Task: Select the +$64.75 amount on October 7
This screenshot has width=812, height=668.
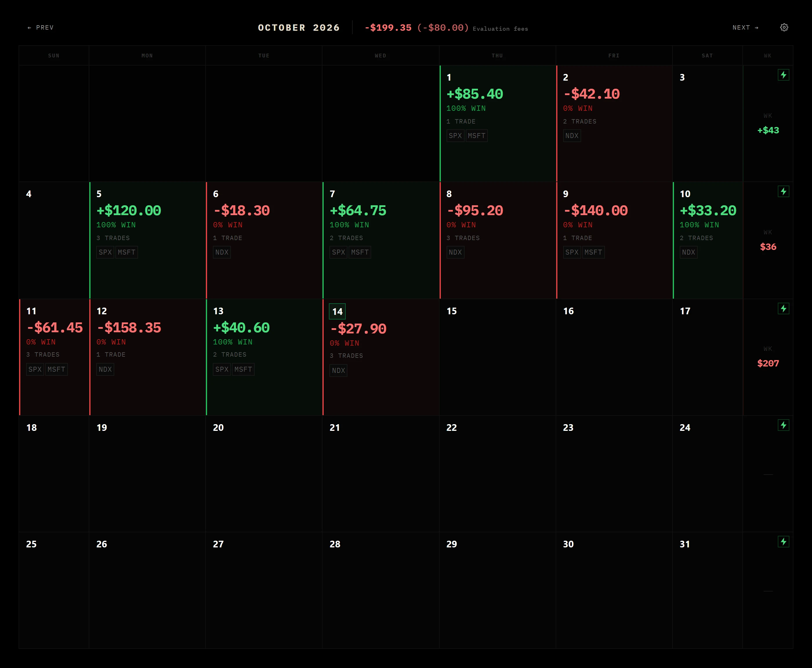Action: [x=358, y=210]
